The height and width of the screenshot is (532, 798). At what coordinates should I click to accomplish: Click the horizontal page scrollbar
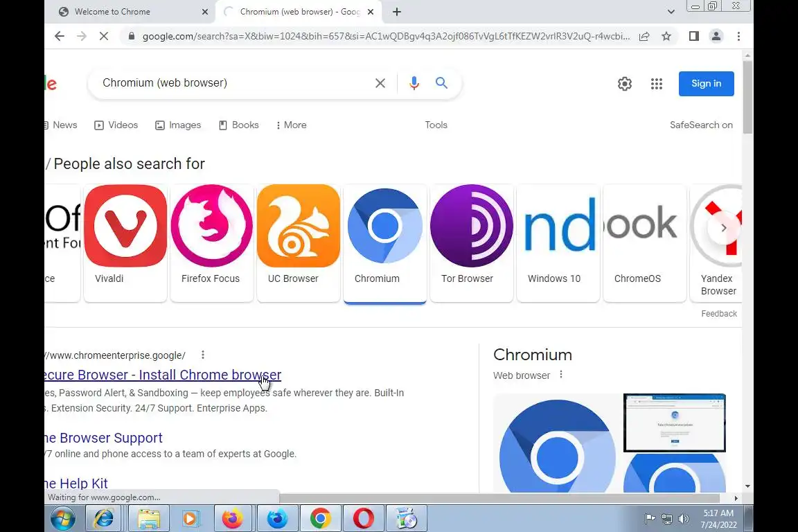coord(499,498)
